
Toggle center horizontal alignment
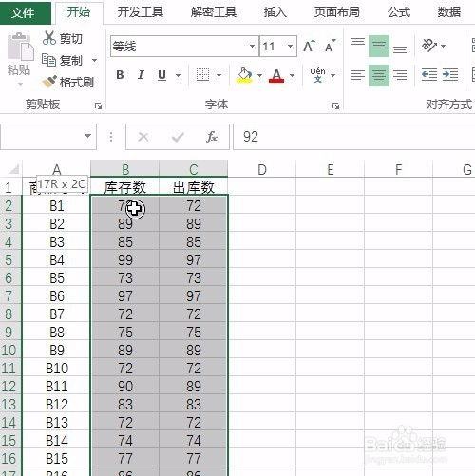click(379, 75)
